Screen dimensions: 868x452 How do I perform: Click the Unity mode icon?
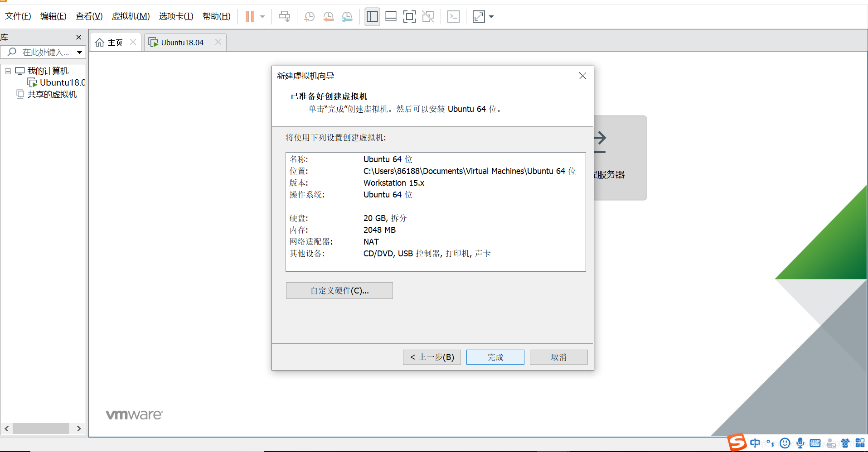[x=428, y=17]
